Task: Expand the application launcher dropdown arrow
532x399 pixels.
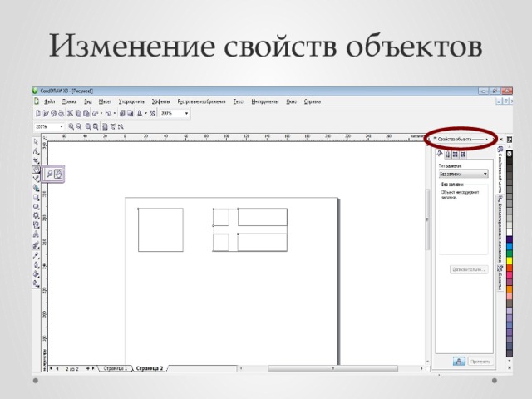Action: [x=146, y=113]
